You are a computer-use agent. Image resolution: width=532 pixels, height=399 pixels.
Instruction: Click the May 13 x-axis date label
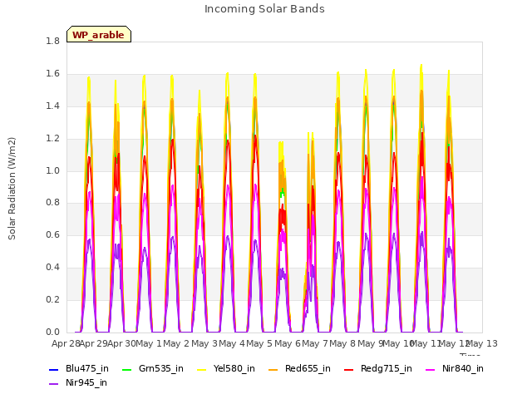click(482, 344)
